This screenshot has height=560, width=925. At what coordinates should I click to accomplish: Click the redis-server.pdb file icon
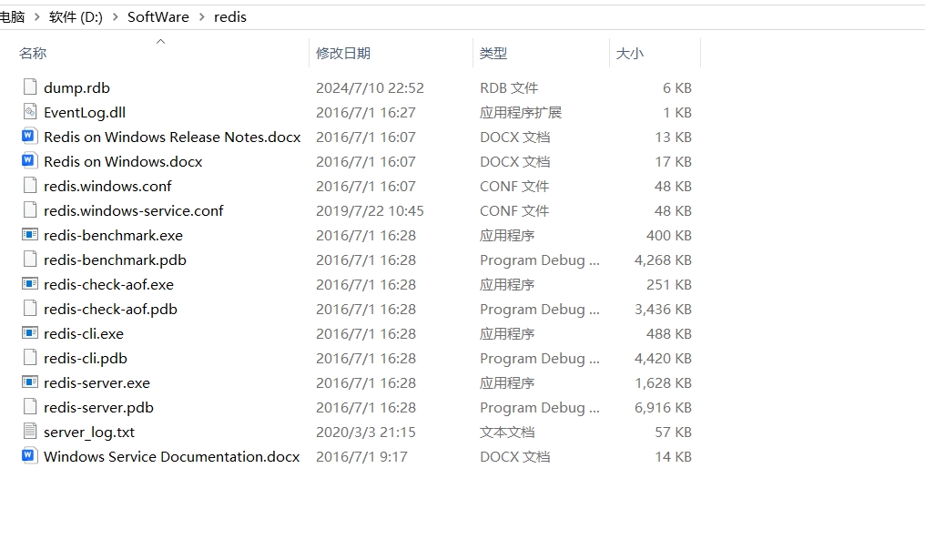coord(30,407)
